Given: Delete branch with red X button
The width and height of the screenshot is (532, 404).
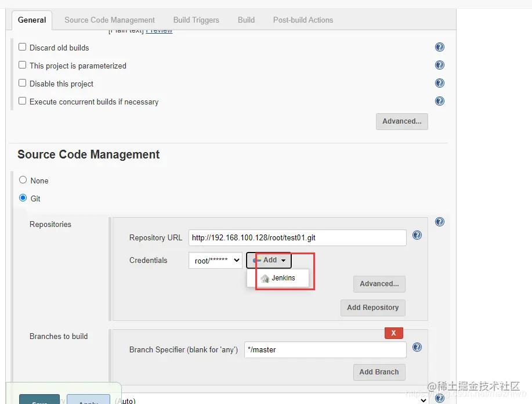Looking at the screenshot, I should [x=393, y=333].
